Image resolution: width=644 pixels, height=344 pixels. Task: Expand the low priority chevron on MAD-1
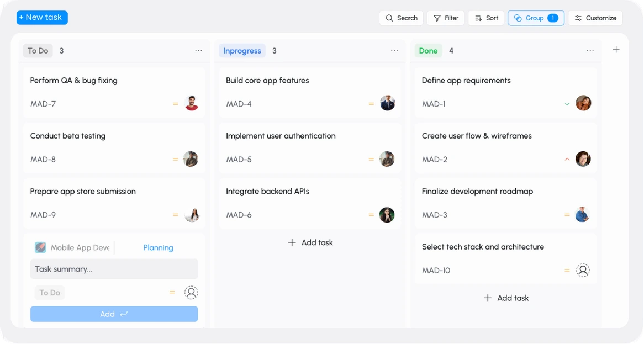pyautogui.click(x=567, y=104)
